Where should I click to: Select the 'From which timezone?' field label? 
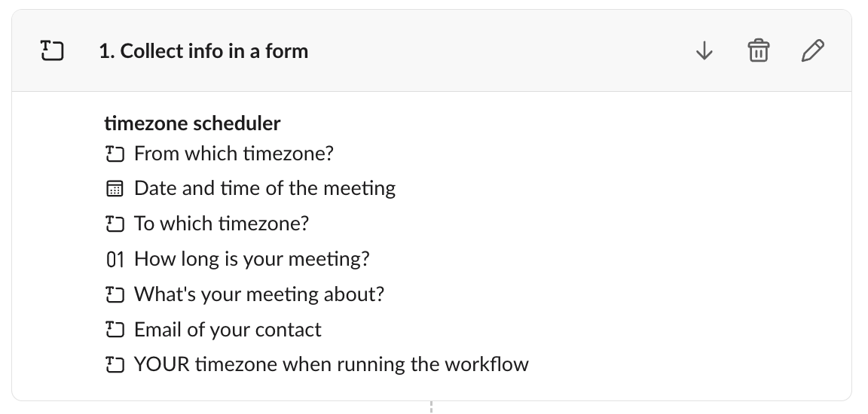point(234,154)
